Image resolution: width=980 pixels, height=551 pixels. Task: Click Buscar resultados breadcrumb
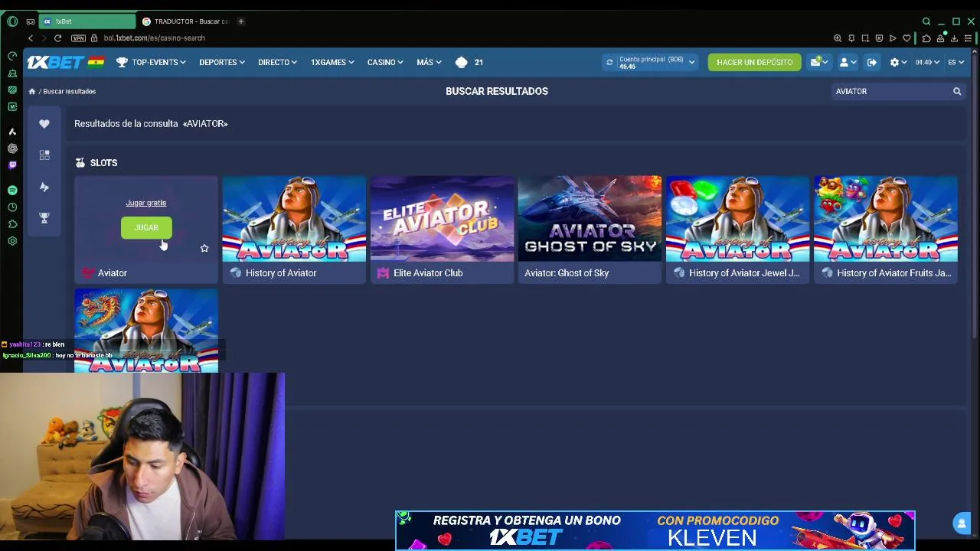pos(69,91)
